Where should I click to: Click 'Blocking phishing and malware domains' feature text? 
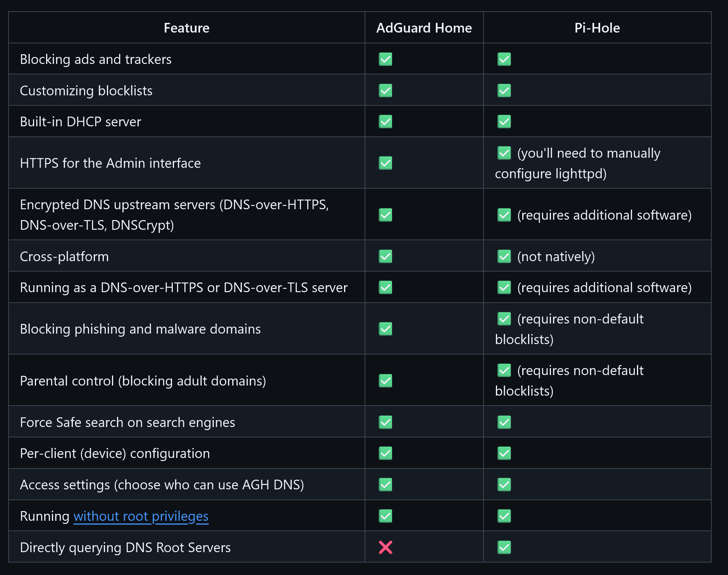point(140,329)
